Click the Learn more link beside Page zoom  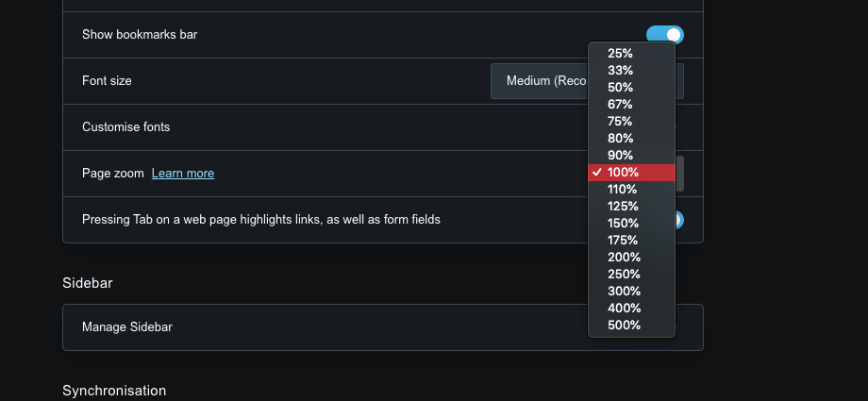183,174
